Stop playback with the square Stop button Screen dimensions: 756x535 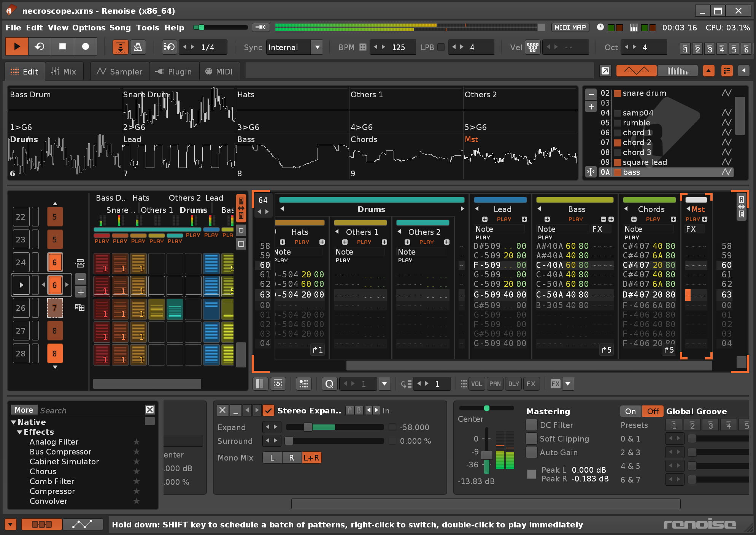click(x=63, y=47)
